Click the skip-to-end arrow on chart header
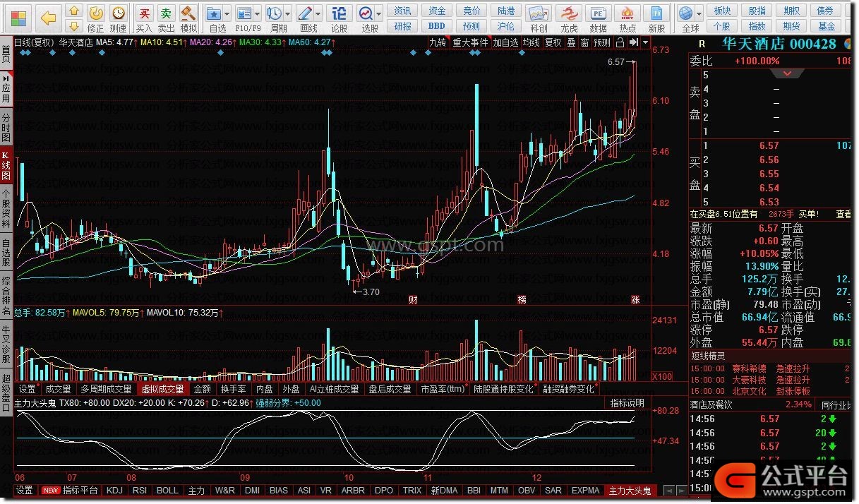The image size is (859, 504). tap(633, 42)
